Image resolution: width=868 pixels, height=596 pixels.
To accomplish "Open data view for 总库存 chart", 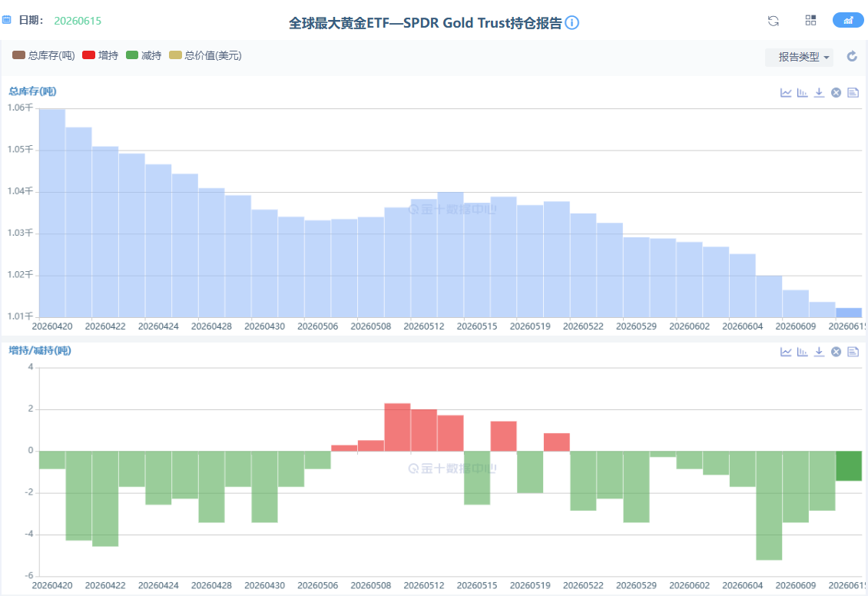I will point(853,92).
